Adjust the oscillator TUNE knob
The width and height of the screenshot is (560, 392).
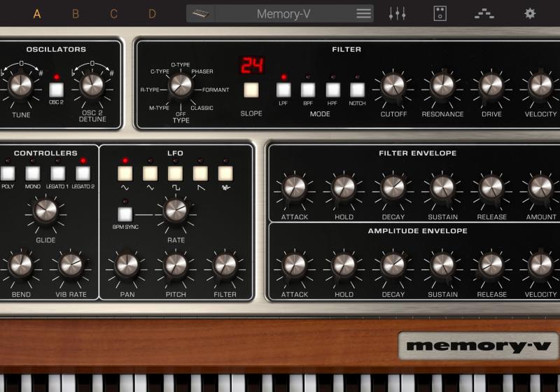pos(20,85)
